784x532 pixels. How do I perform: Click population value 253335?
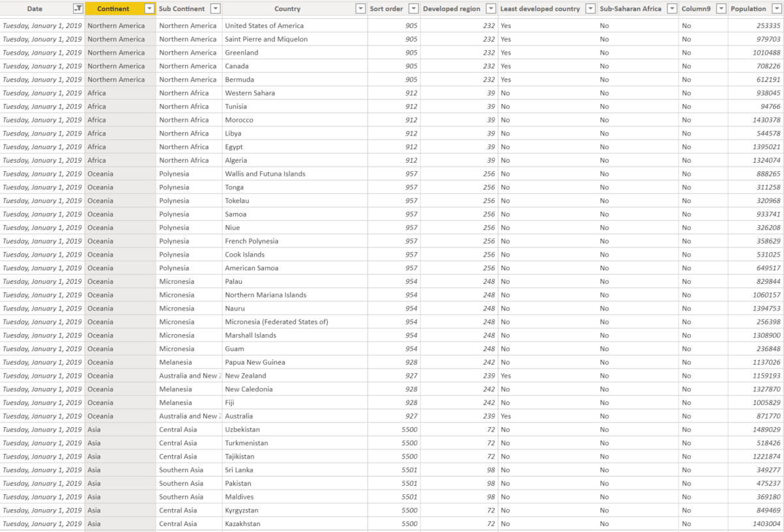[x=755, y=25]
